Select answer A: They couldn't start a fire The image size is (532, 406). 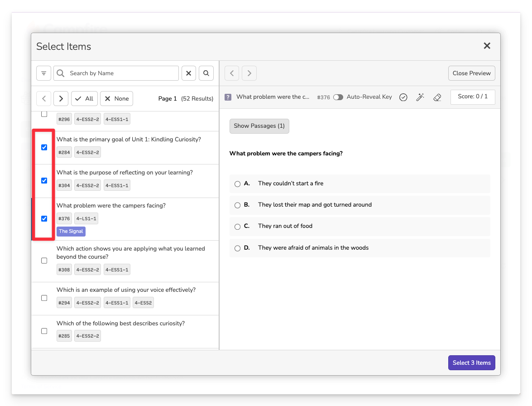tap(237, 184)
